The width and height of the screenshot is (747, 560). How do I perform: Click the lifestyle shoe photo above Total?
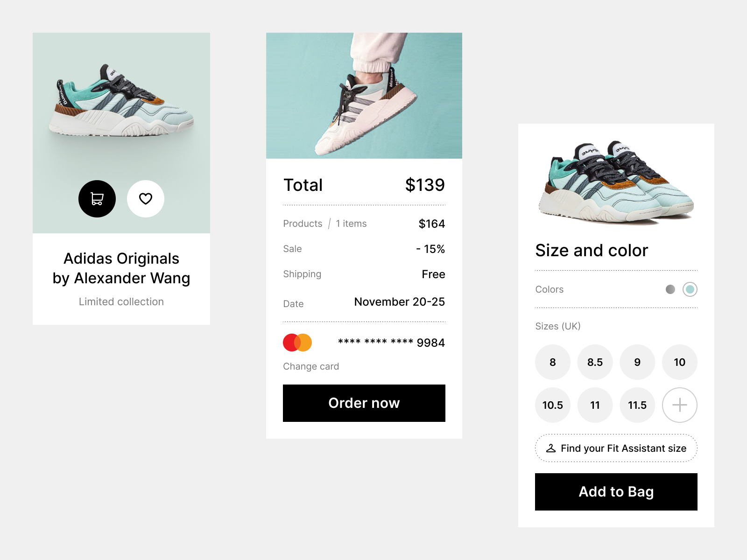364,94
